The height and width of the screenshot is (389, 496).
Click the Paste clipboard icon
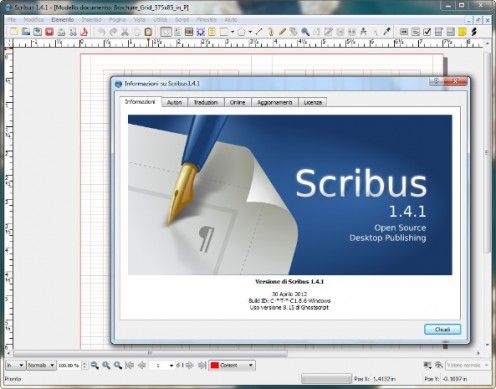point(148,32)
